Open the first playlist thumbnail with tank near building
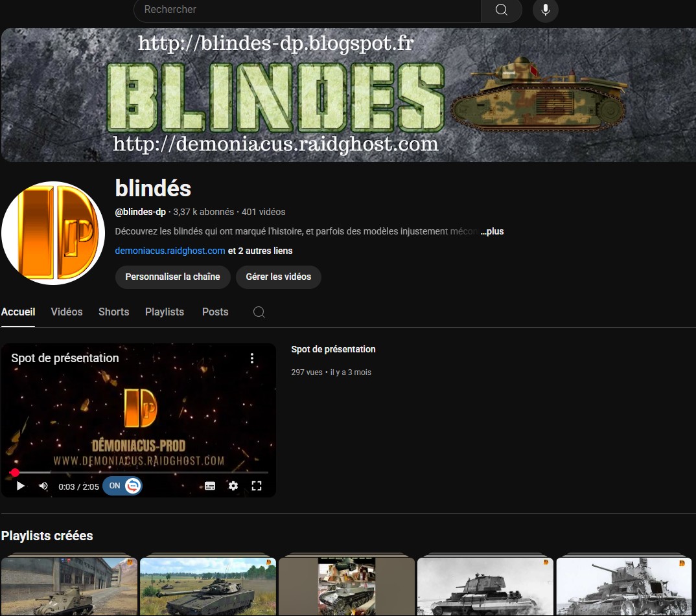The height and width of the screenshot is (616, 696). 69,586
